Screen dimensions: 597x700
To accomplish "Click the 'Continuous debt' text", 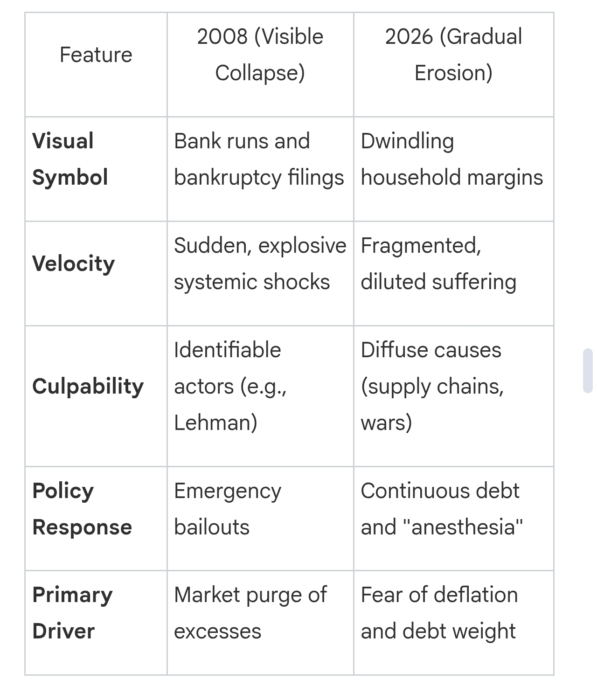I will click(x=440, y=491).
